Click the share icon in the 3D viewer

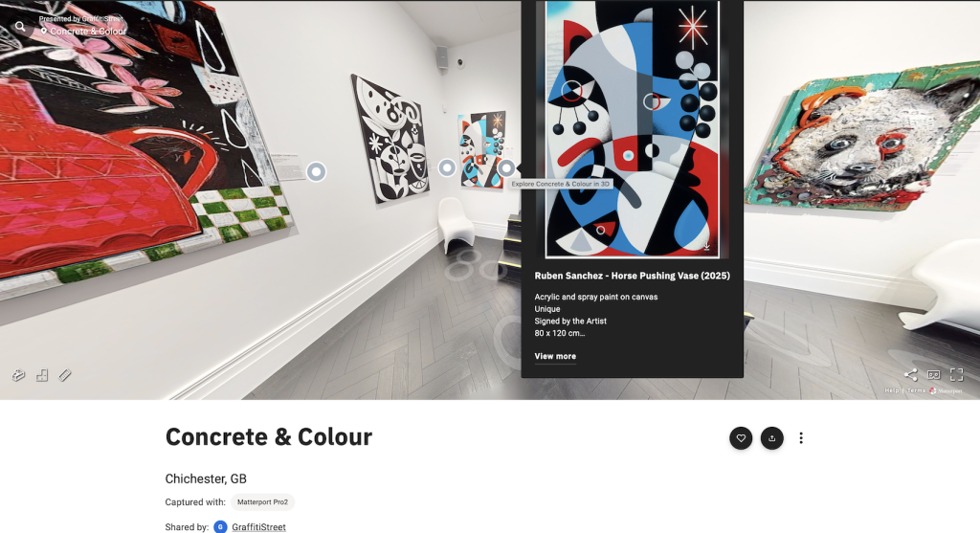pyautogui.click(x=911, y=374)
